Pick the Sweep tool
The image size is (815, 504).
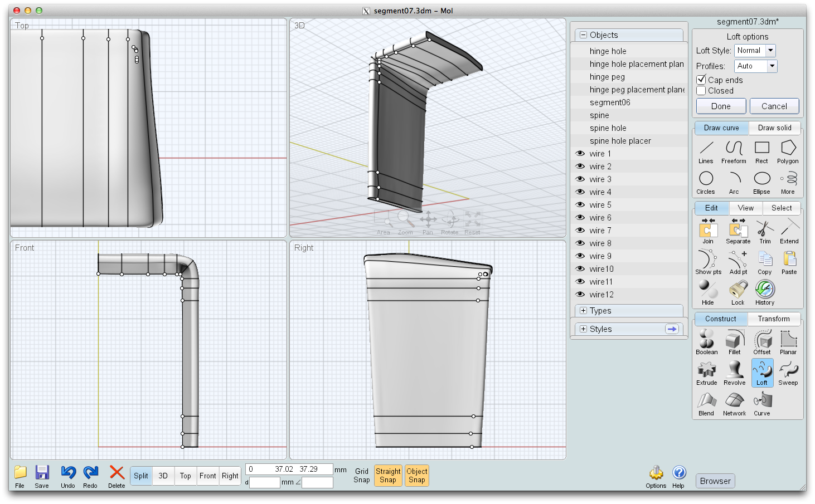[788, 372]
